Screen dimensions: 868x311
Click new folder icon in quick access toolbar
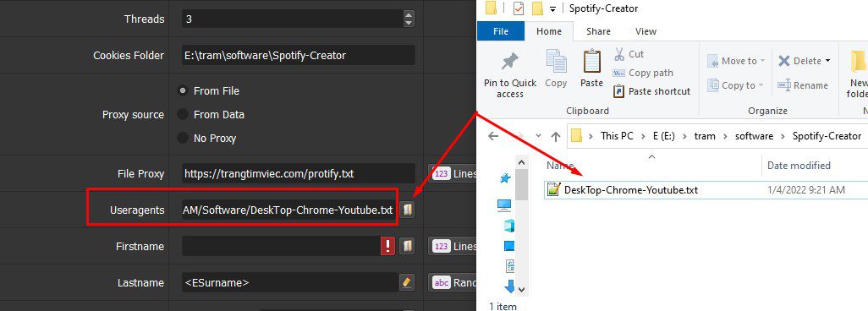tap(536, 8)
